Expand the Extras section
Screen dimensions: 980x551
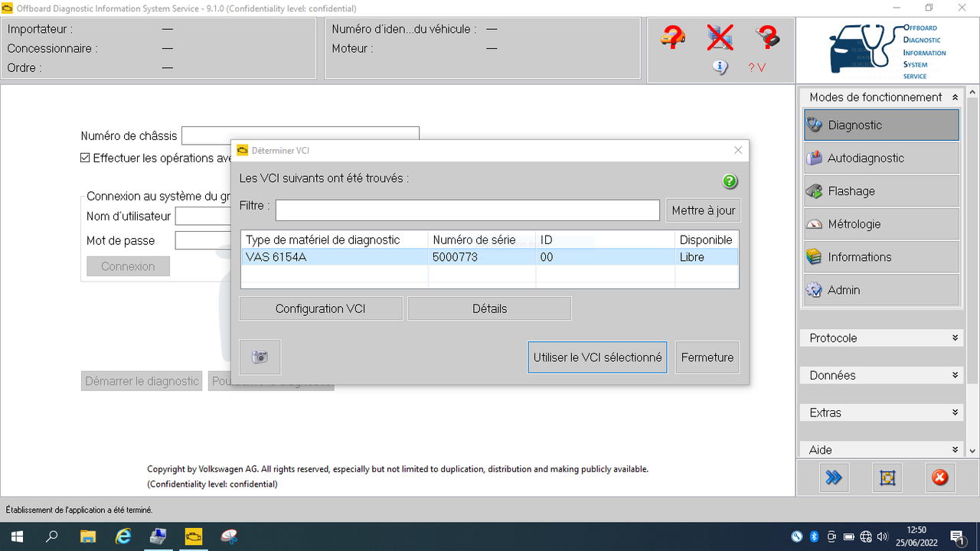pos(955,412)
